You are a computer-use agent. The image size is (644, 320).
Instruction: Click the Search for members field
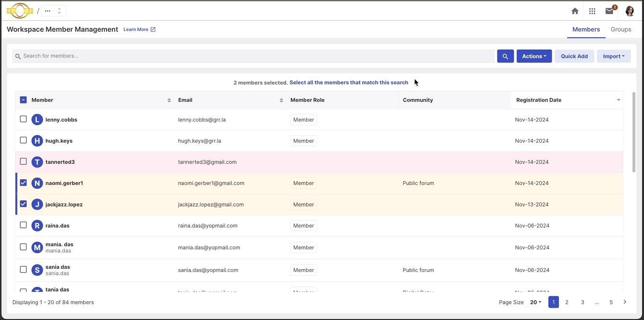(x=253, y=56)
